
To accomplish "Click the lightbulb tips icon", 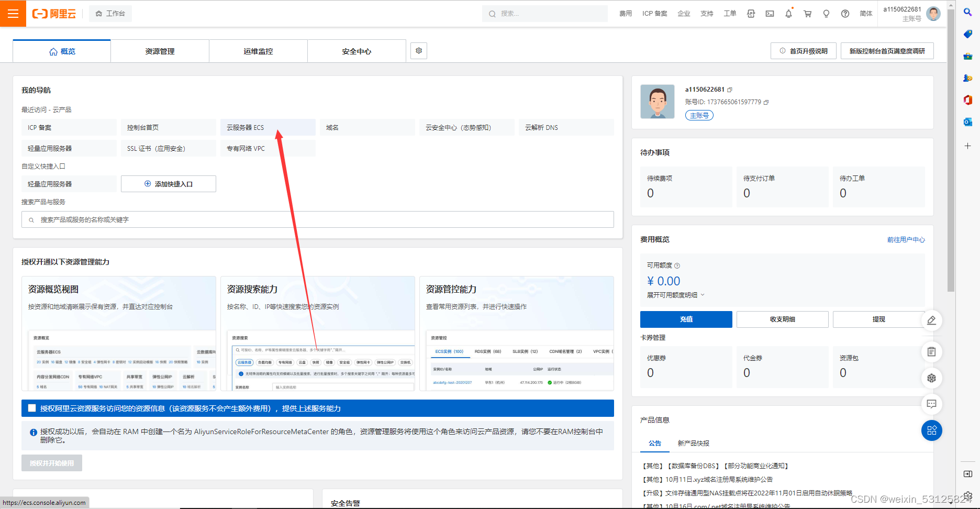I will point(826,14).
